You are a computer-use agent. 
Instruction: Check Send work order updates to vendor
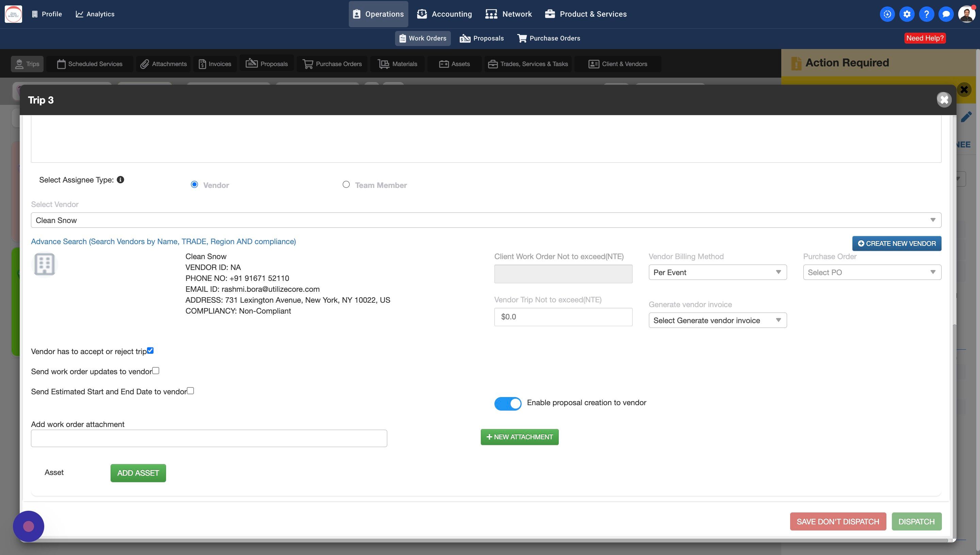click(156, 370)
